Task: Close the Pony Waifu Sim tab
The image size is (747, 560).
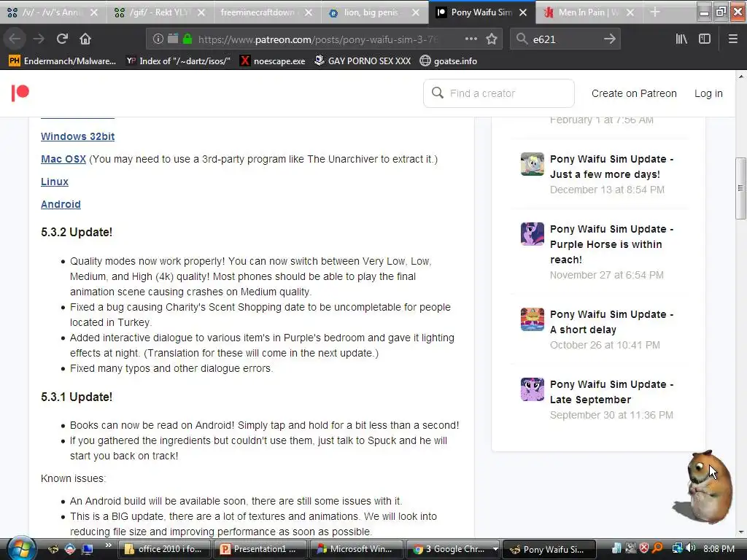Action: pos(523,12)
